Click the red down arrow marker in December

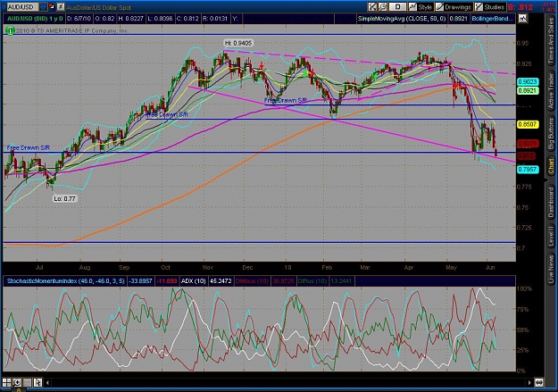coord(262,65)
